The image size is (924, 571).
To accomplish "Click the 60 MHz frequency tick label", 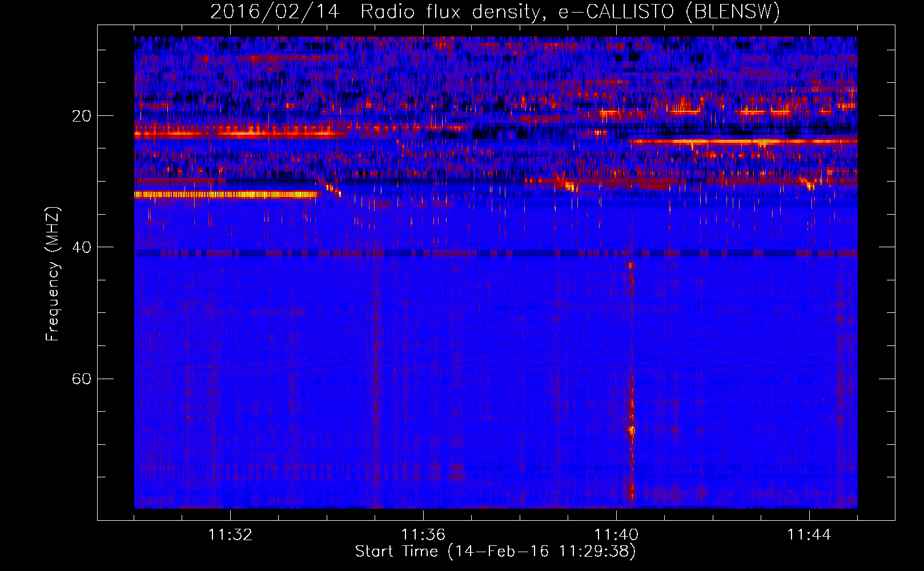I will point(82,379).
